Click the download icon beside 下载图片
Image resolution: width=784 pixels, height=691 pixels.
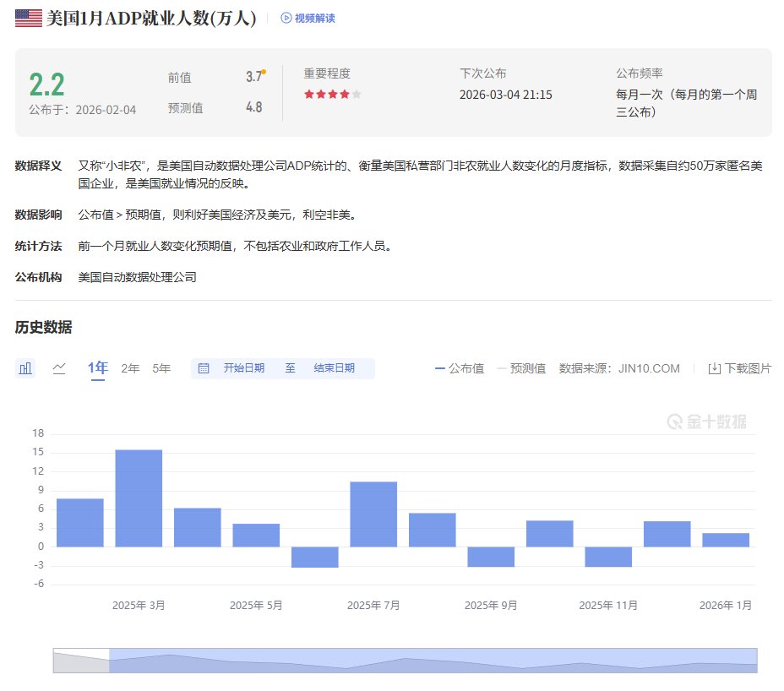pyautogui.click(x=714, y=368)
